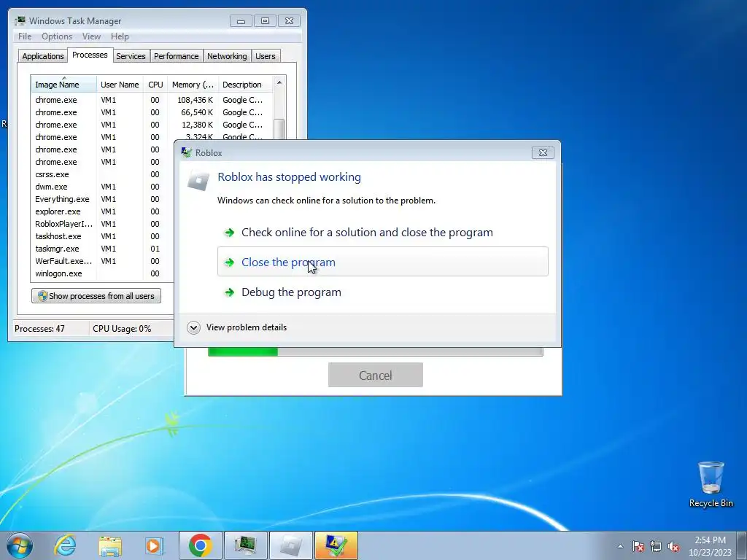The height and width of the screenshot is (560, 747).
Task: Click green arrow beside Close the program
Action: (230, 262)
